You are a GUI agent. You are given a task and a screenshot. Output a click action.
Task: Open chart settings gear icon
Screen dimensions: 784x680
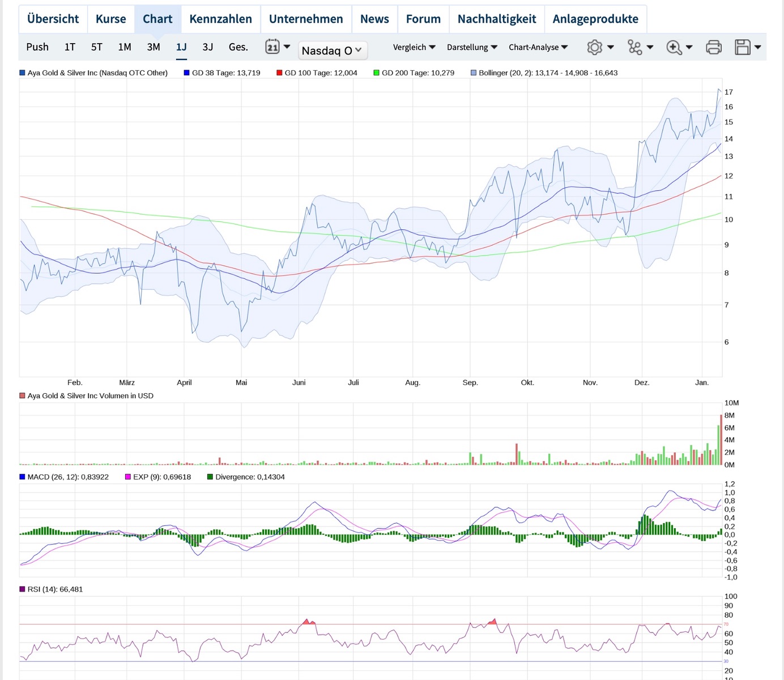[595, 47]
